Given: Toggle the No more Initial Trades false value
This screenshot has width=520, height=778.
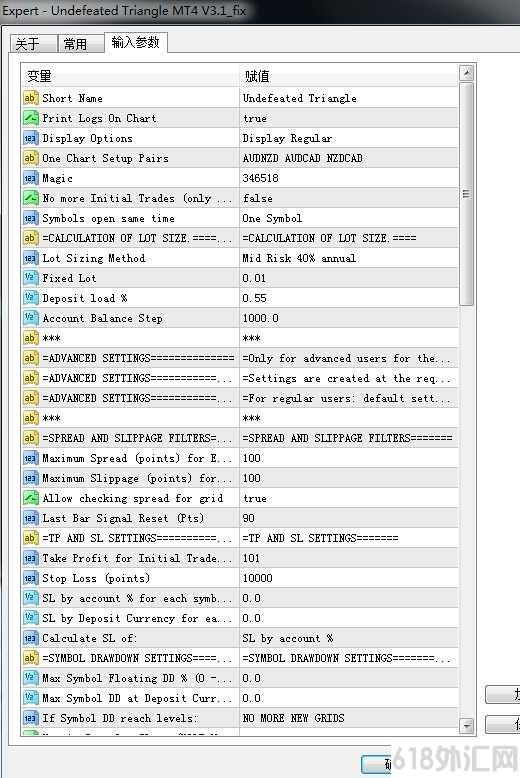Looking at the screenshot, I should 349,198.
